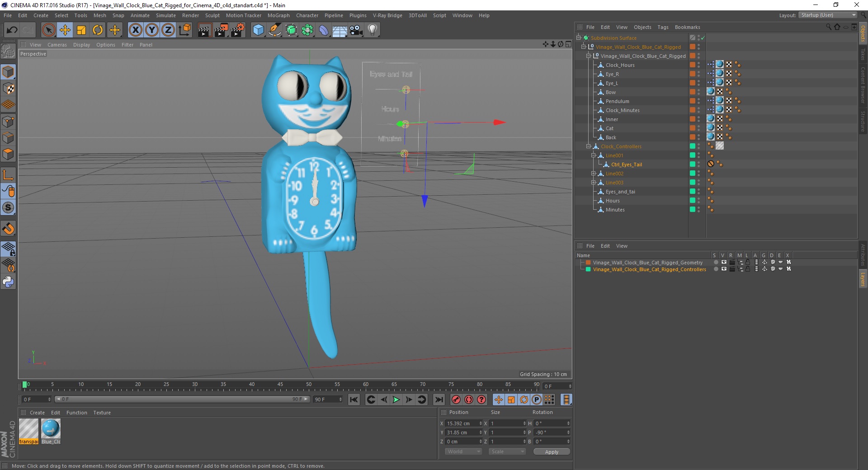Open the Object Manager Tags menu
Viewport: 868px width, 470px height.
click(x=663, y=27)
